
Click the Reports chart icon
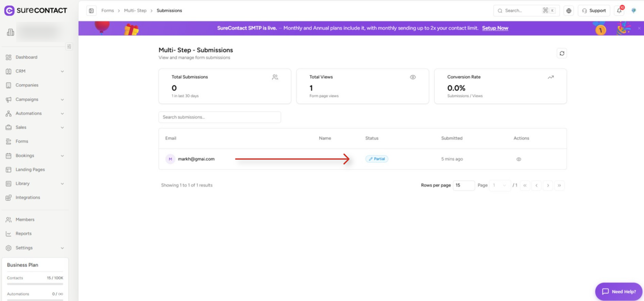click(x=9, y=234)
